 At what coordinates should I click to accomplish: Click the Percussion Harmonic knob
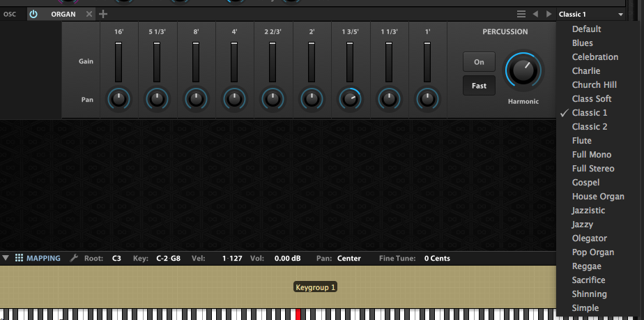point(523,70)
